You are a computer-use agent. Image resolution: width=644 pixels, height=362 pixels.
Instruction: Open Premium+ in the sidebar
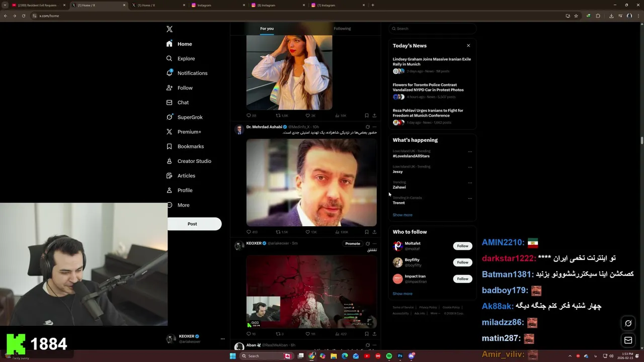click(x=184, y=132)
